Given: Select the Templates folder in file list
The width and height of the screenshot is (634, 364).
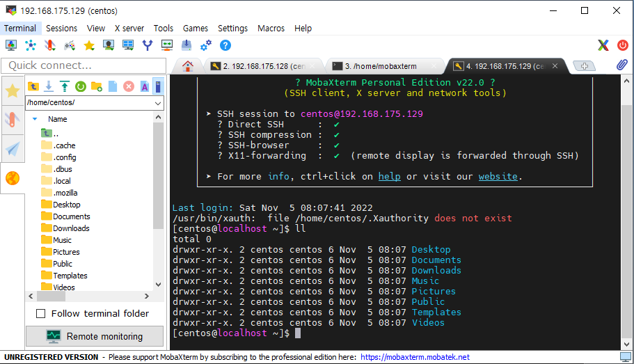Looking at the screenshot, I should (x=64, y=276).
